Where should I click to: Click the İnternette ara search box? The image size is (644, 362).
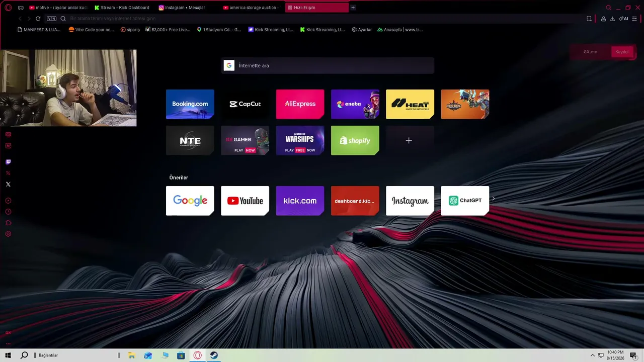(x=328, y=65)
